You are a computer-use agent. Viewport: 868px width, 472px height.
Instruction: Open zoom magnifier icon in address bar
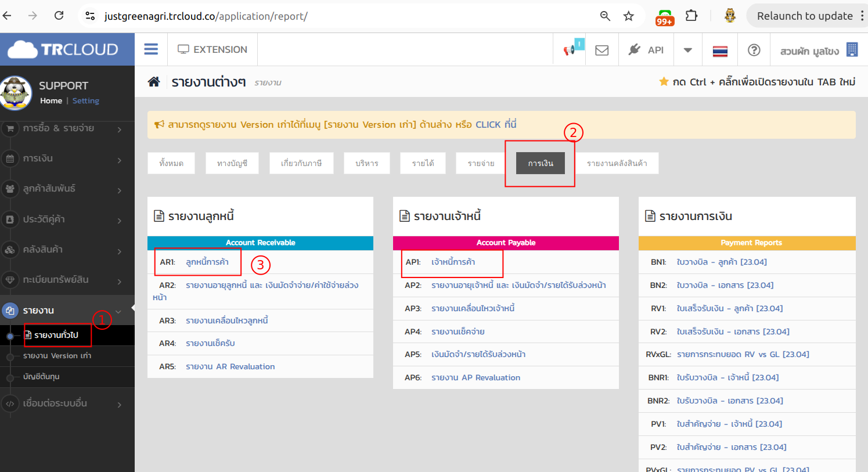tap(605, 16)
